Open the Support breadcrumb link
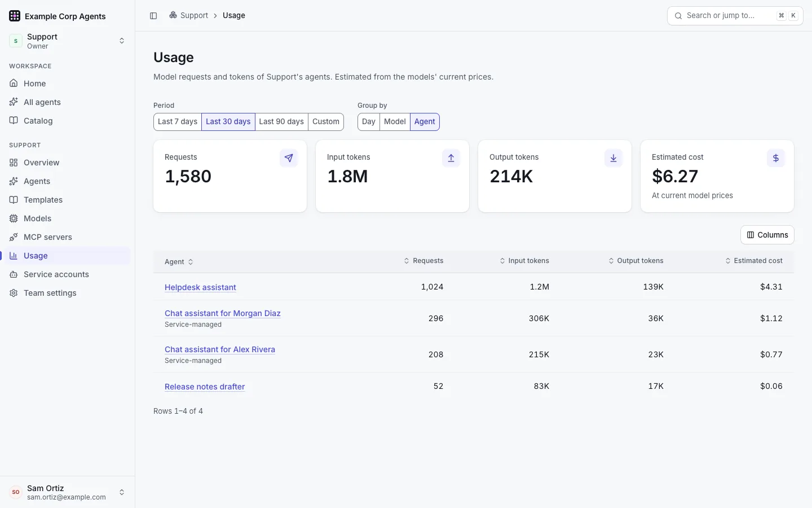This screenshot has height=508, width=812. coord(188,15)
